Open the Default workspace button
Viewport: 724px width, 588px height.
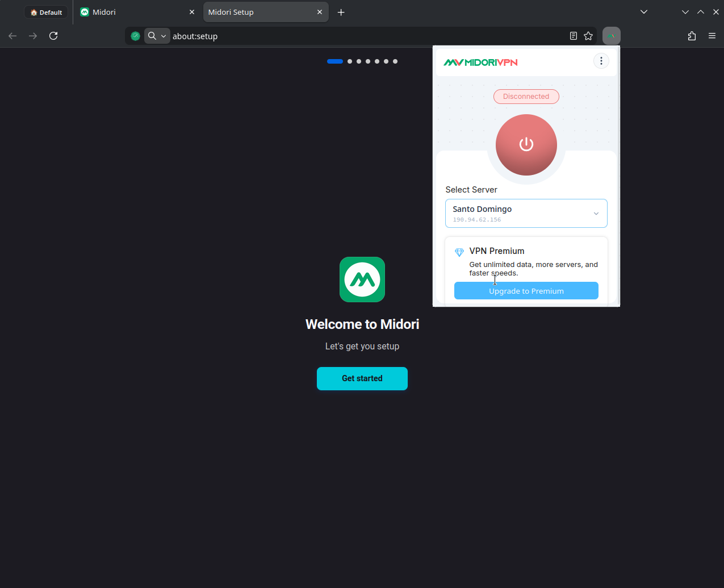[x=46, y=12]
